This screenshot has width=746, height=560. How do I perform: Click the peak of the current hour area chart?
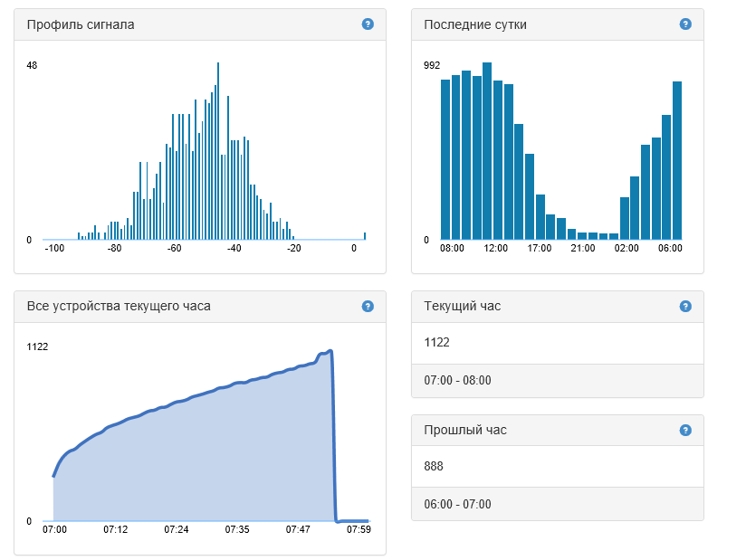pos(330,351)
